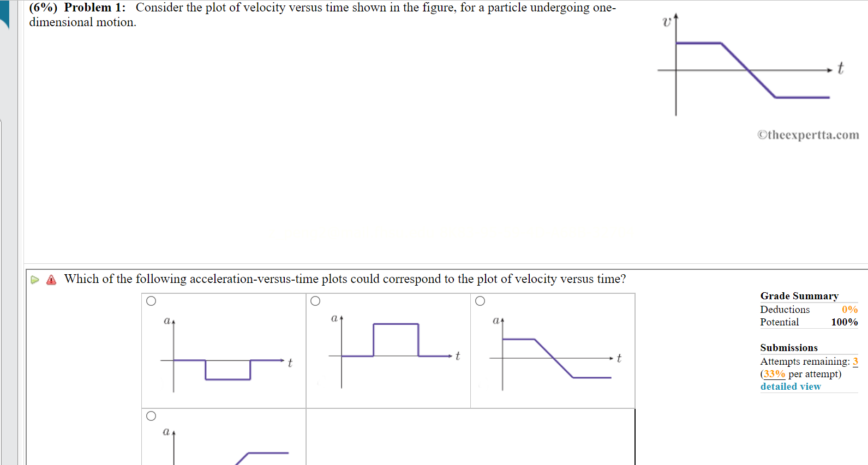Select the fourth answer choice radio button
The height and width of the screenshot is (465, 868).
[x=151, y=415]
